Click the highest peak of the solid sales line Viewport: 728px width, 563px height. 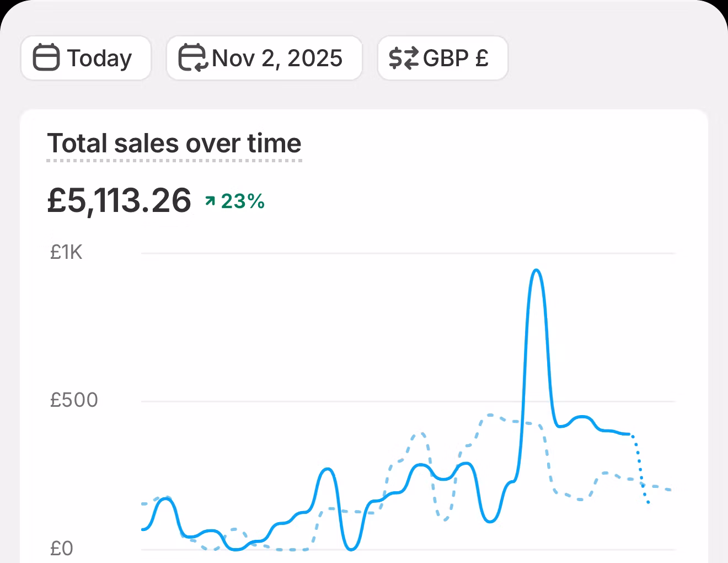tap(536, 270)
